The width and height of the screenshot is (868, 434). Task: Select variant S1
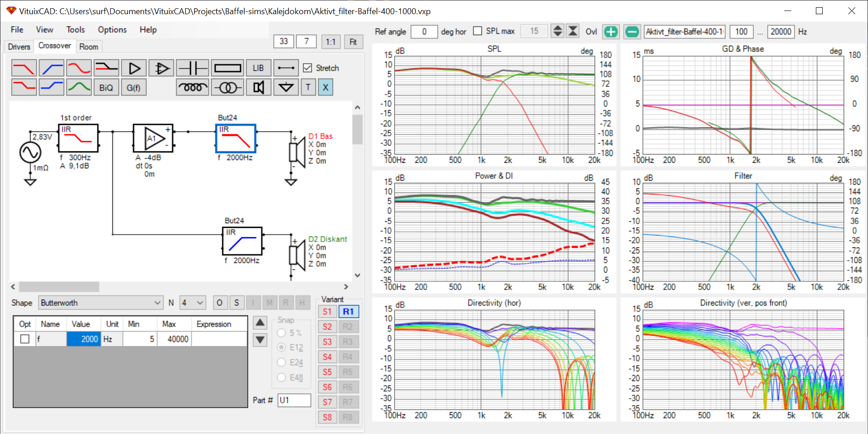click(327, 311)
